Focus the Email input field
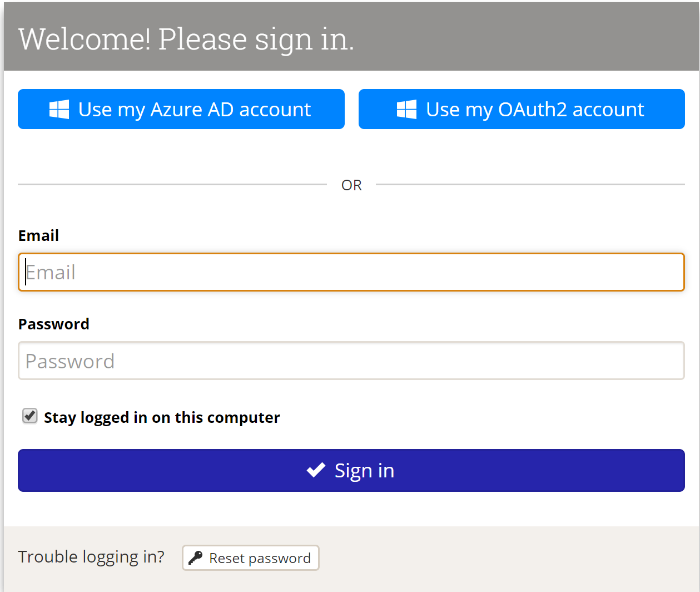The height and width of the screenshot is (592, 700). (x=351, y=272)
